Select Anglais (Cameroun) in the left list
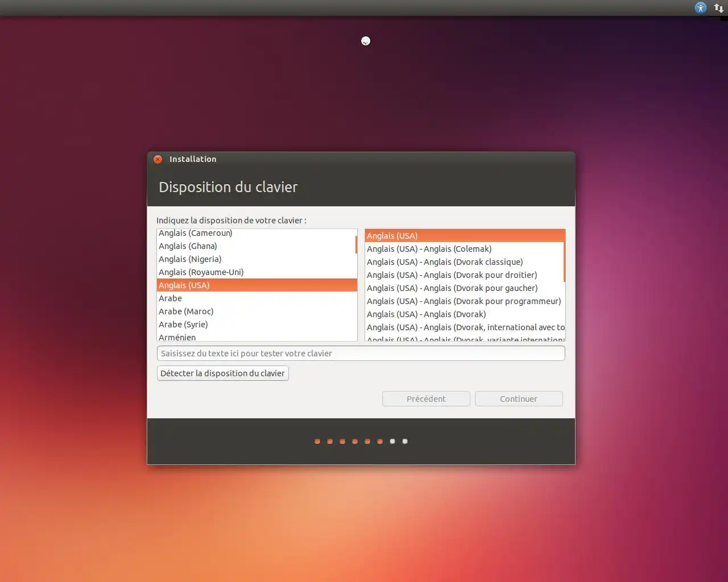Image resolution: width=728 pixels, height=582 pixels. tap(257, 233)
